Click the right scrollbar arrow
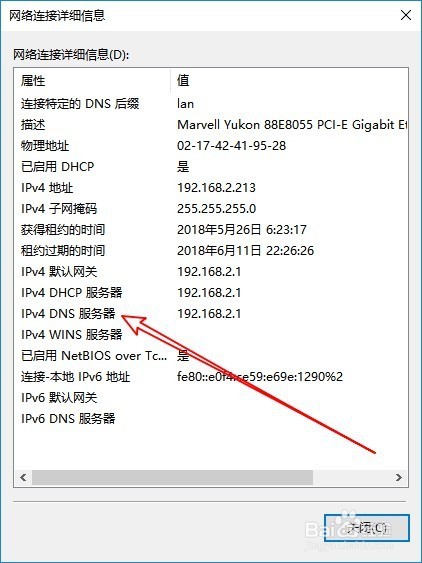Screen dimensions: 422x563 coord(399,477)
